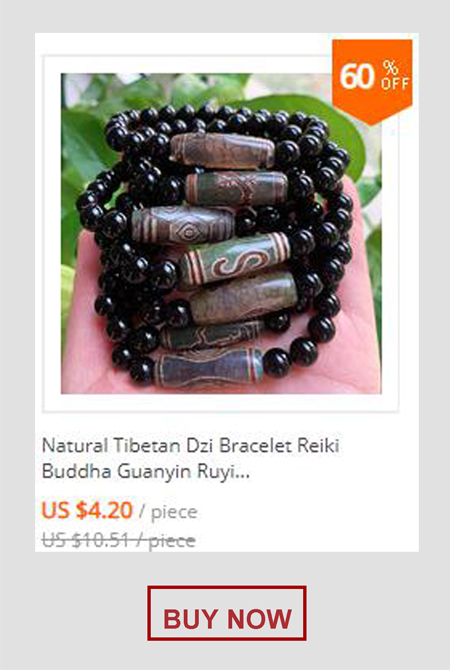The image size is (450, 670).
Task: Click the "OFF" text in the discount badge
Action: click(x=395, y=83)
